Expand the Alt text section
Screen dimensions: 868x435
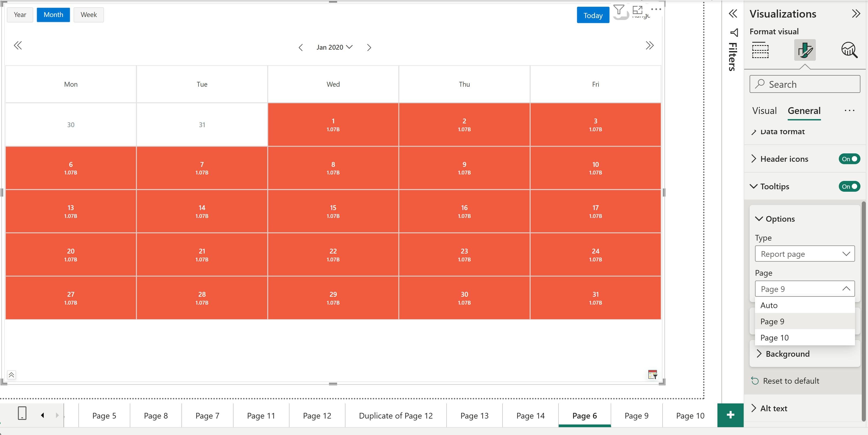click(x=774, y=408)
